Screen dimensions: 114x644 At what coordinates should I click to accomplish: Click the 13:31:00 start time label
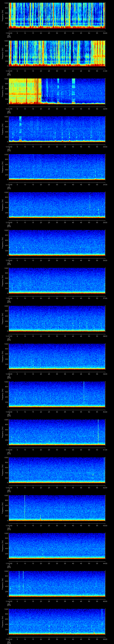pos(9,109)
